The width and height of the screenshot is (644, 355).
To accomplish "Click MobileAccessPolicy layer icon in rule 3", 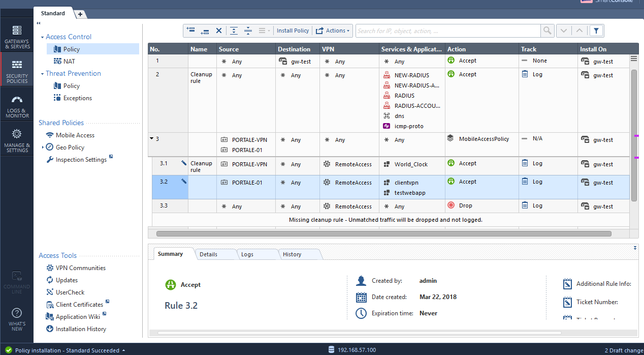I will click(x=450, y=138).
